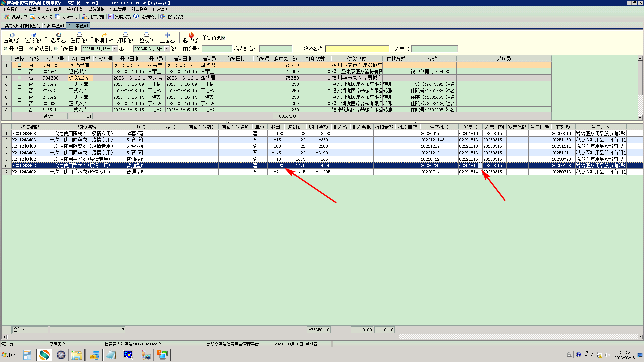The height and width of the screenshot is (362, 644).
Task: Check the selection box for row C04584
Action: (19, 71)
